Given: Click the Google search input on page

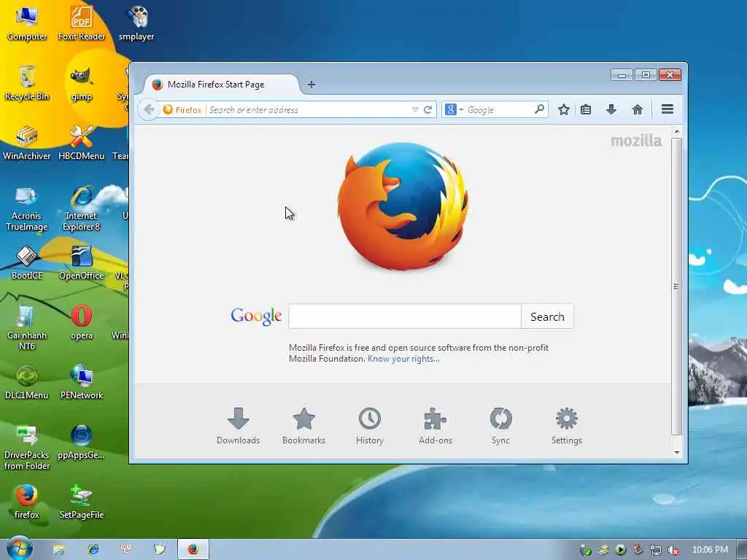Looking at the screenshot, I should (x=405, y=316).
